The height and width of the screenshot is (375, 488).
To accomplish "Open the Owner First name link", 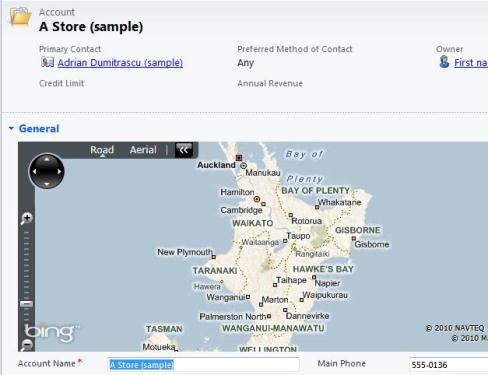I will click(471, 63).
